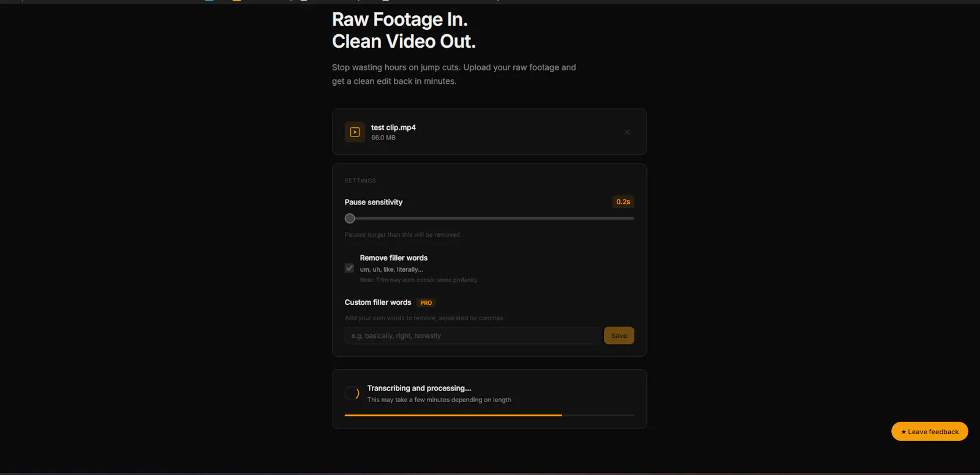Click the Pause sensitivity slider handle
Viewport: 980px width, 475px height.
point(350,219)
